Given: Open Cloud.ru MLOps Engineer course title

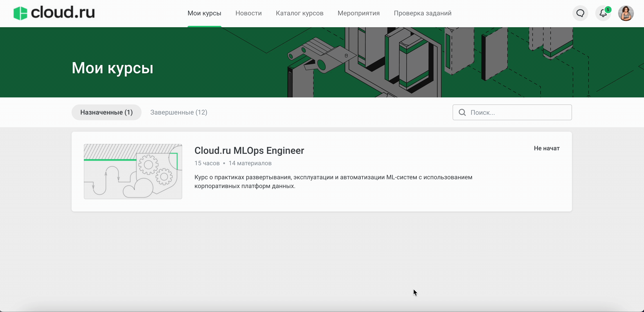Looking at the screenshot, I should click(x=249, y=151).
